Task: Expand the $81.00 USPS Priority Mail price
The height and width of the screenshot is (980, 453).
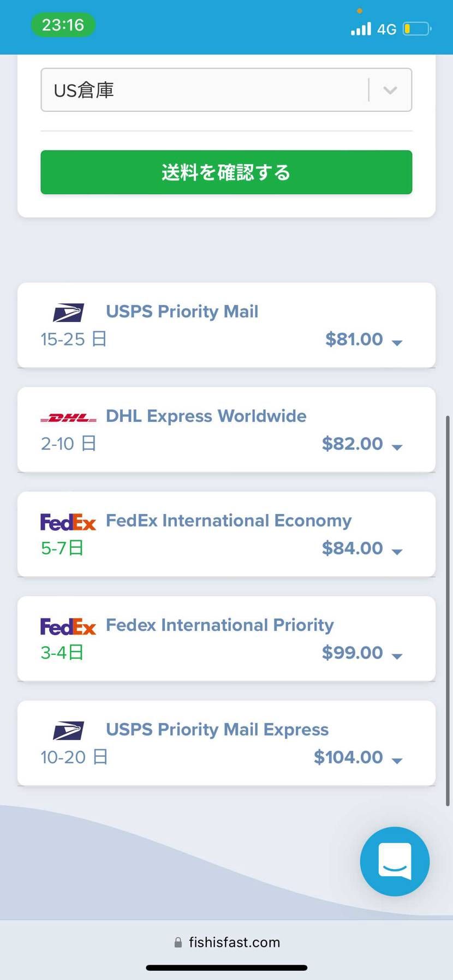Action: tap(397, 343)
